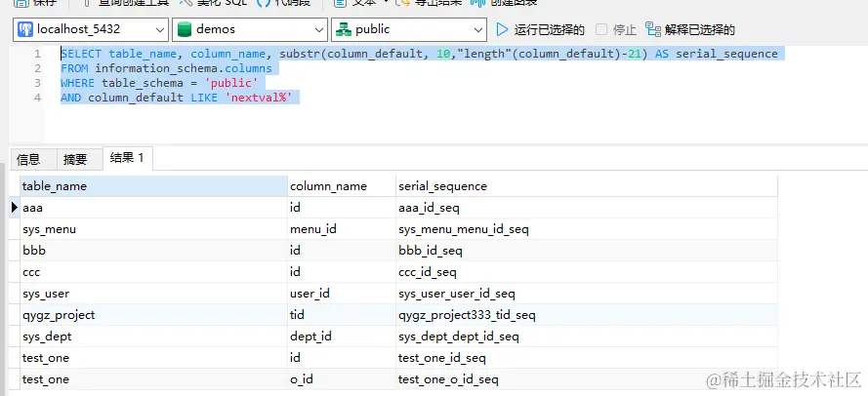This screenshot has height=396, width=868.
Task: Select the 'aaa' table_name cell
Action: tap(154, 208)
